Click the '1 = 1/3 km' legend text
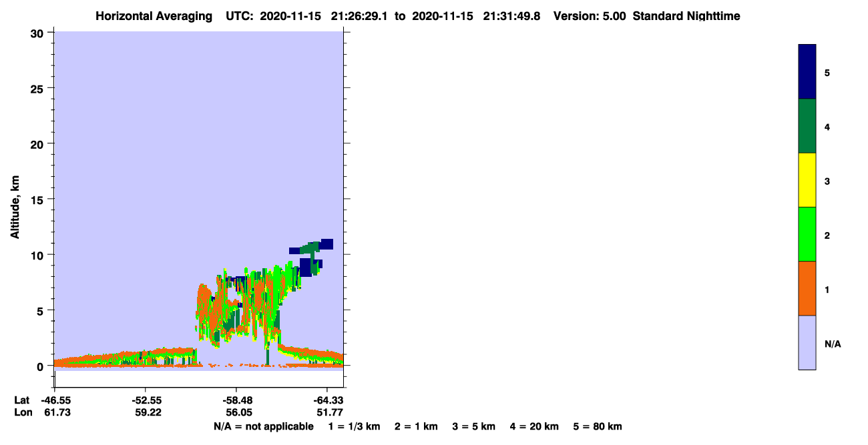The width and height of the screenshot is (868, 445). tap(354, 426)
